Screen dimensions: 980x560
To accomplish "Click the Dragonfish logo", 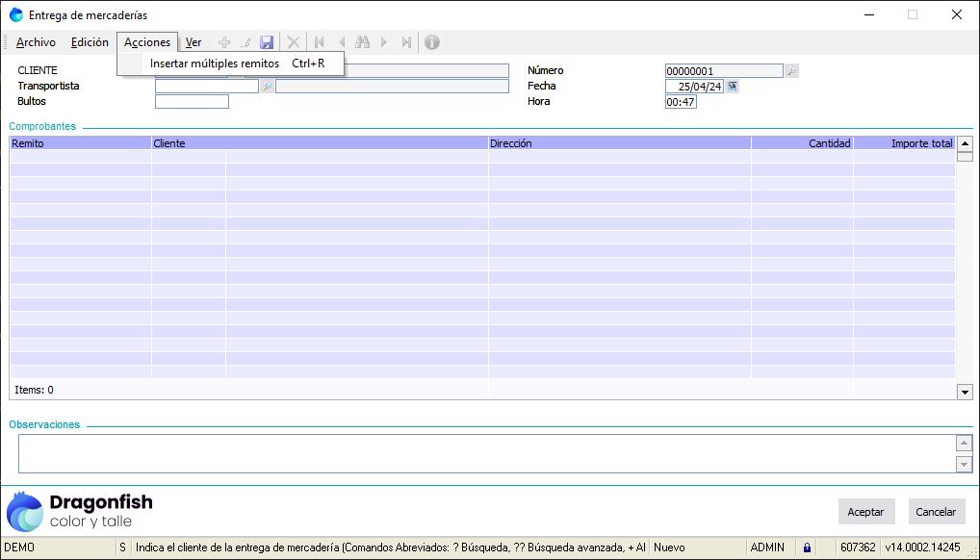I will click(79, 511).
